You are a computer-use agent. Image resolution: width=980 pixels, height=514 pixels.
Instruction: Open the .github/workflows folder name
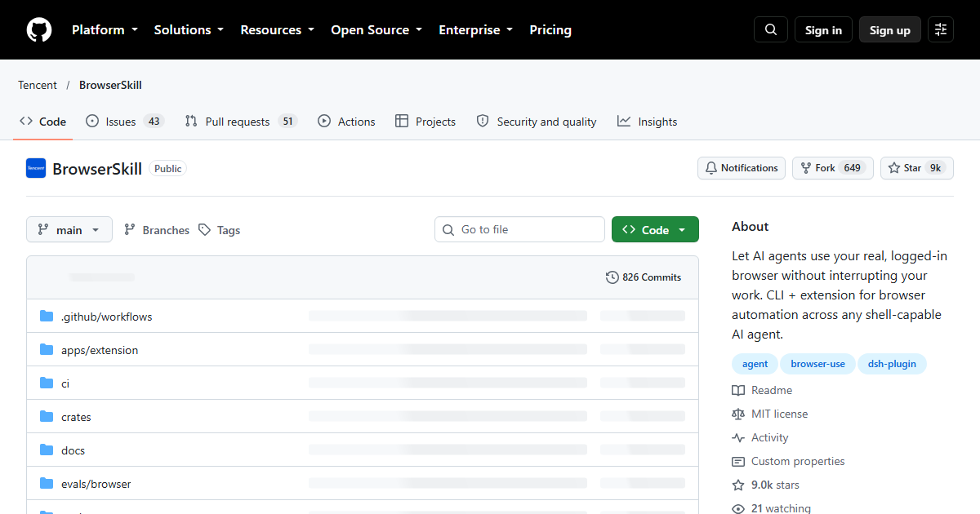pyautogui.click(x=107, y=317)
